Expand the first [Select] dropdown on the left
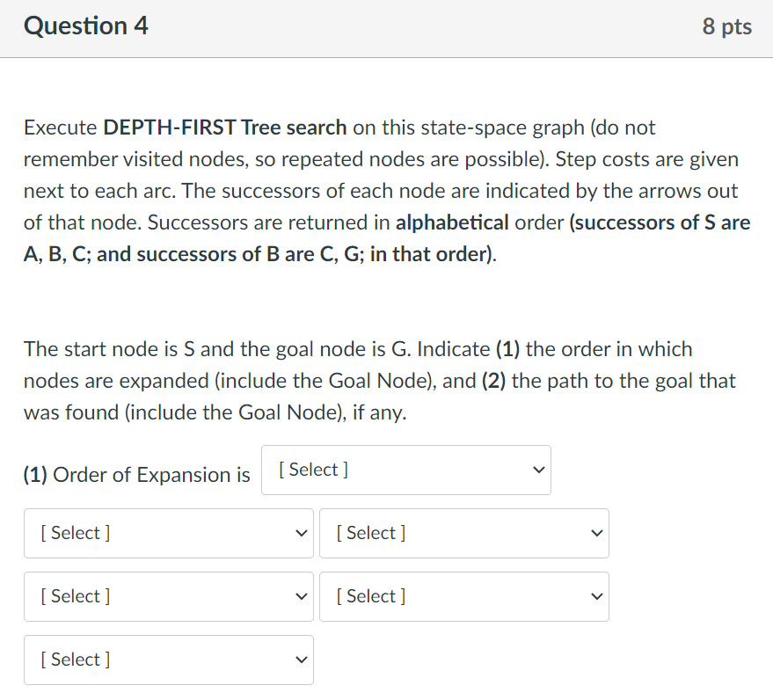 pyautogui.click(x=167, y=533)
